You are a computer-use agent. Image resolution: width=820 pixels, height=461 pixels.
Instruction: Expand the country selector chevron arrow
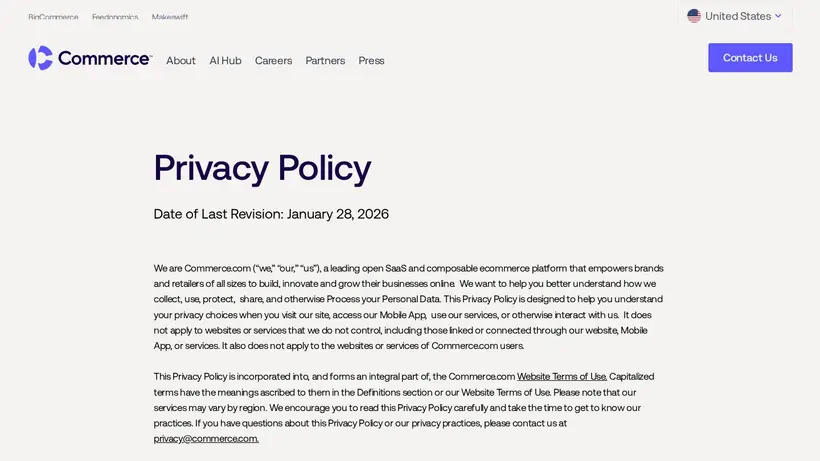pyautogui.click(x=778, y=16)
